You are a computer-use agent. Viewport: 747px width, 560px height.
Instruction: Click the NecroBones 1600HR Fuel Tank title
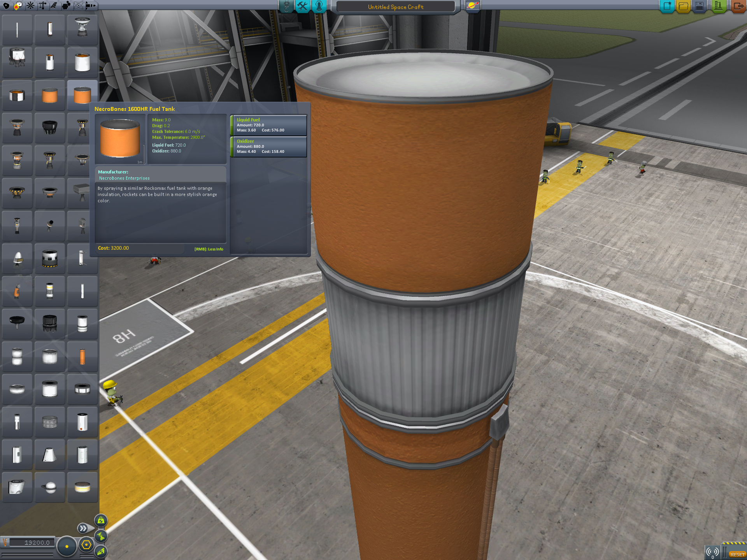[x=135, y=109]
